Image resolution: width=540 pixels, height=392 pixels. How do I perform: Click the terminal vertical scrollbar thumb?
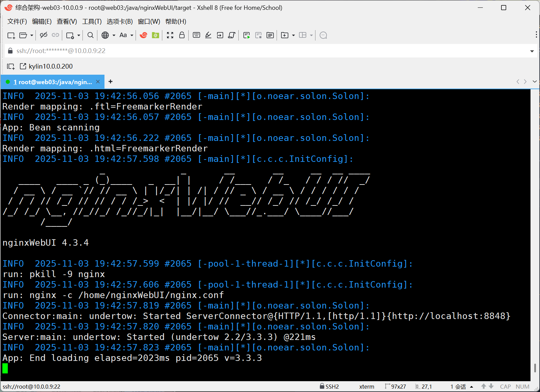[535, 368]
